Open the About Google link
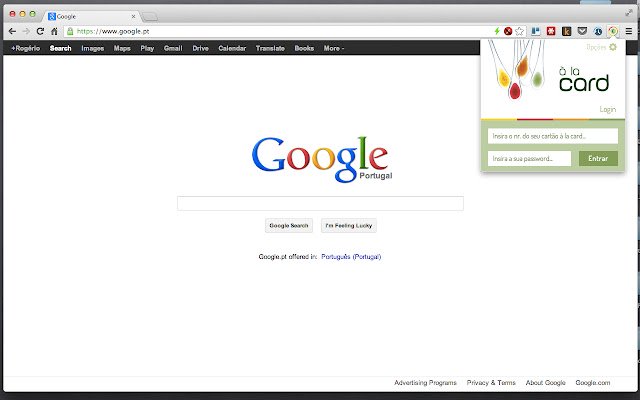This screenshot has width=640, height=400. (545, 382)
